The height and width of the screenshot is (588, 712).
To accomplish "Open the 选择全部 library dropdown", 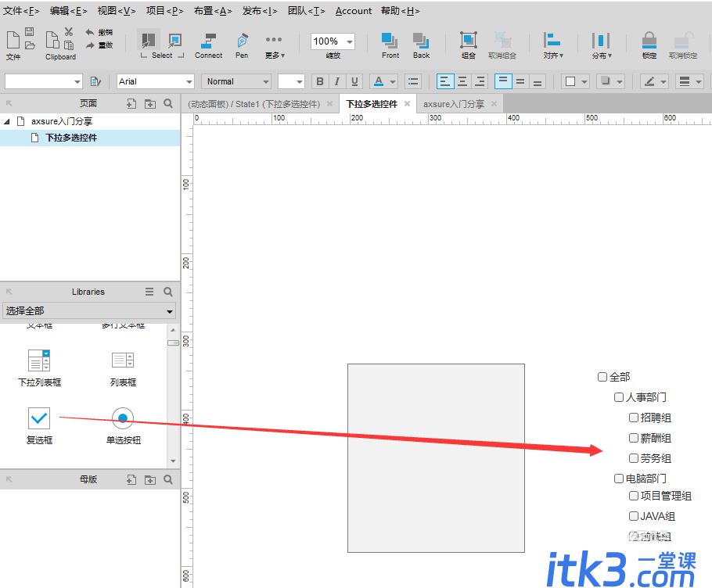I will [x=89, y=310].
